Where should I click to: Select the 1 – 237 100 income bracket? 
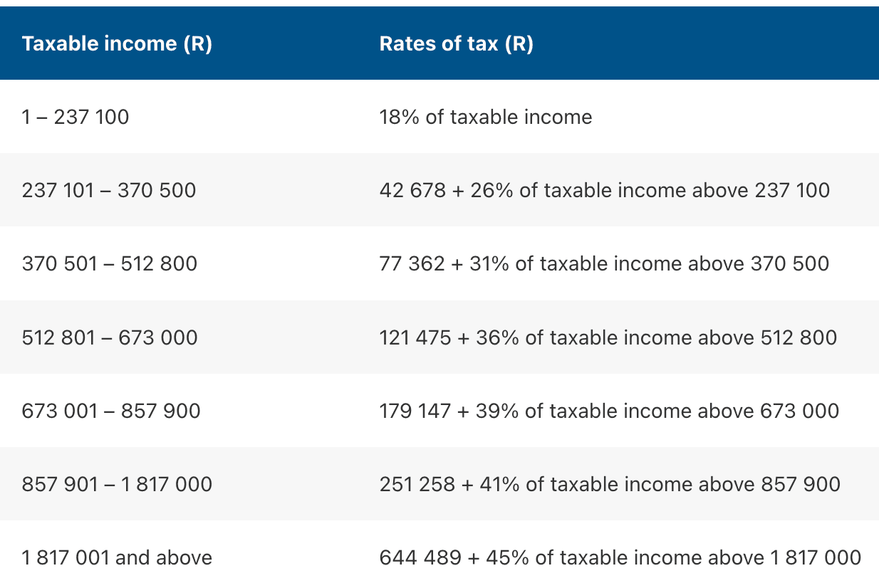[x=76, y=117]
